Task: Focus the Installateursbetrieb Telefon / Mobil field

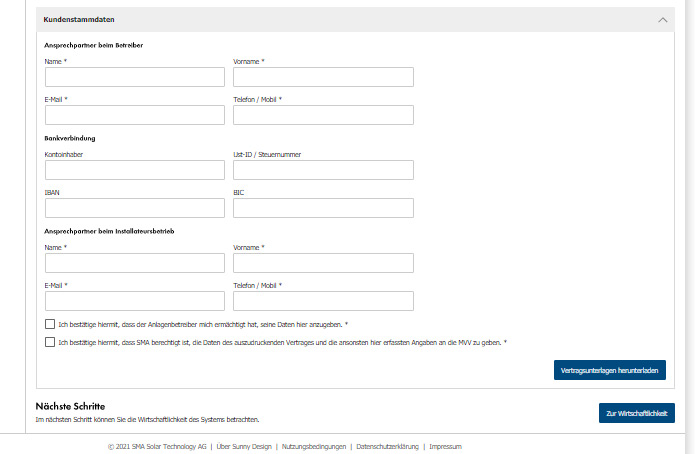Action: tap(323, 301)
